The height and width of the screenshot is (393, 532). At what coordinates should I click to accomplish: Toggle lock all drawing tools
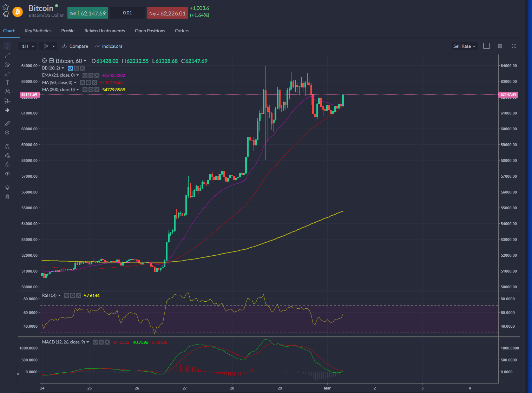pyautogui.click(x=7, y=165)
